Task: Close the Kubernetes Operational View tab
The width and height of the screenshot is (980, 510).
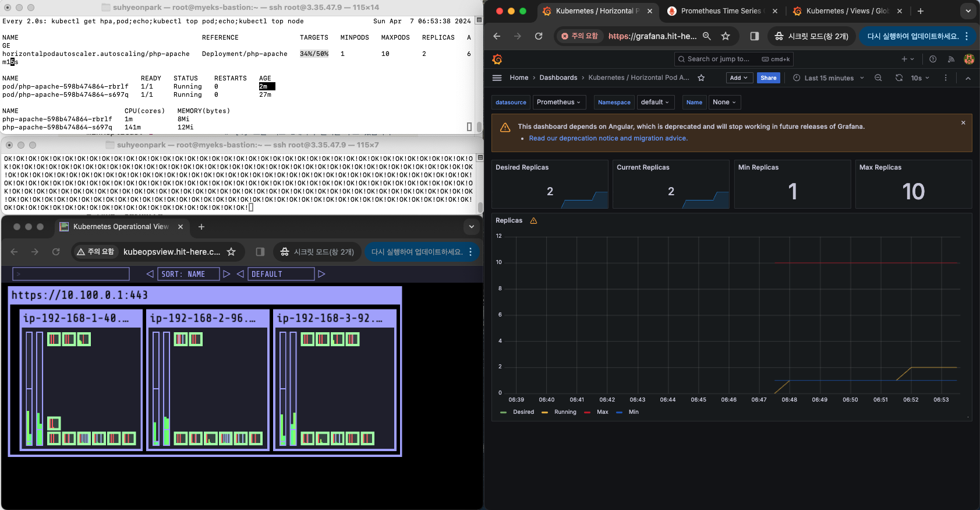Action: [x=181, y=227]
